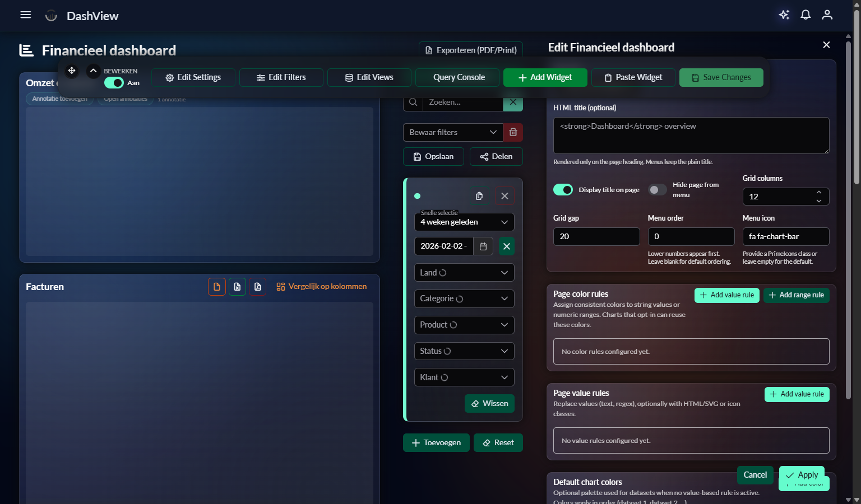Image resolution: width=861 pixels, height=504 pixels.
Task: Export Facturen as PDF file
Action: point(257,286)
